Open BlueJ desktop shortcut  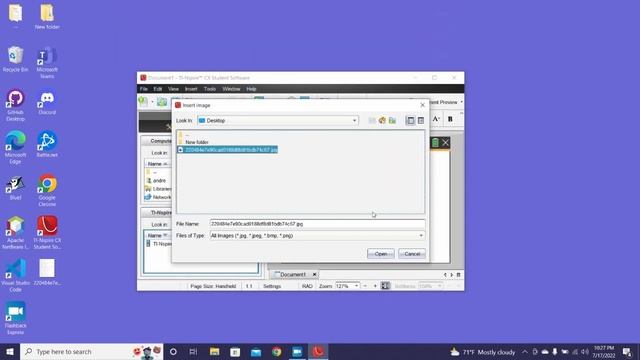tap(16, 188)
